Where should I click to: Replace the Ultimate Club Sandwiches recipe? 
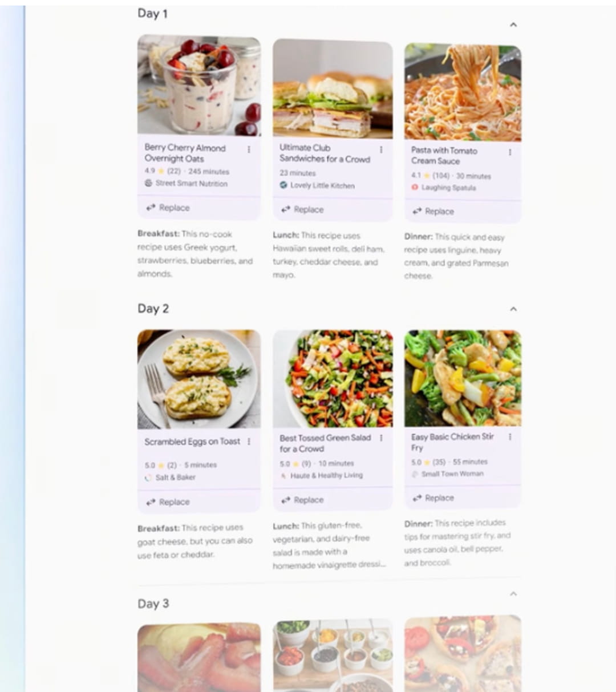(303, 209)
